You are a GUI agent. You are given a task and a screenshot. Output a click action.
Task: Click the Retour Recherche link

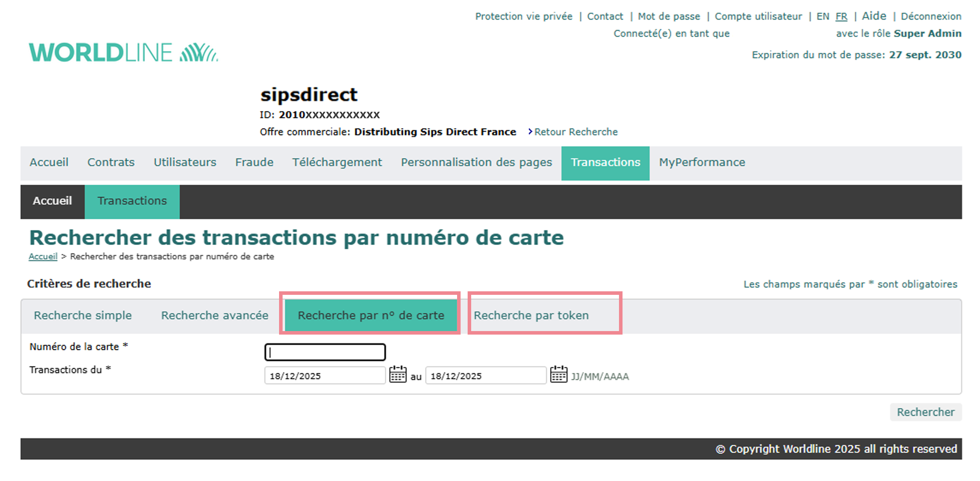[575, 132]
